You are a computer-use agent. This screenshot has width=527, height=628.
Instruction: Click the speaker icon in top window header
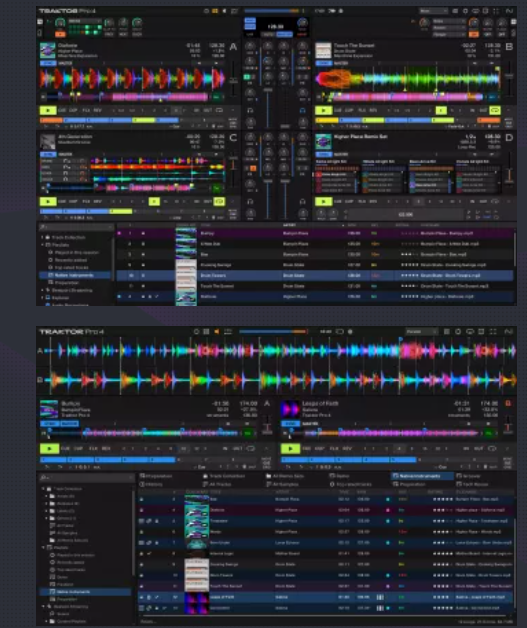coord(224,11)
